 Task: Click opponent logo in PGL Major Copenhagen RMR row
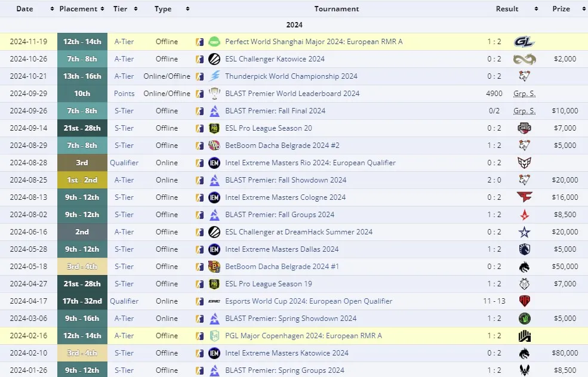[x=524, y=336]
